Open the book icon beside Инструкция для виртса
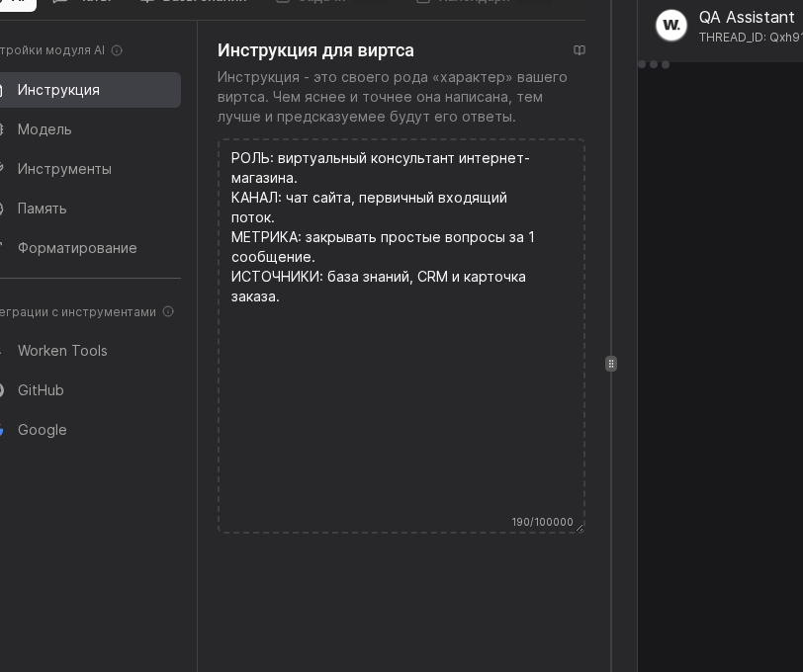Viewport: 803px width, 672px height. click(580, 50)
